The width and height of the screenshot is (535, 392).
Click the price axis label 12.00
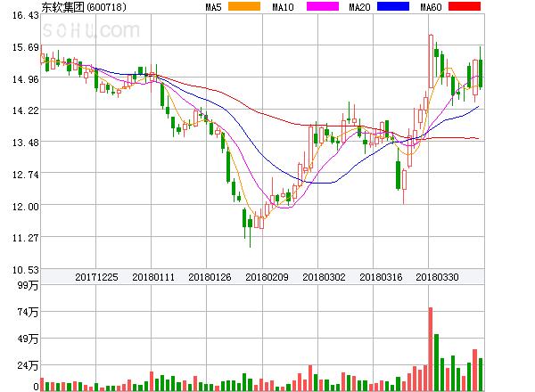coord(26,207)
